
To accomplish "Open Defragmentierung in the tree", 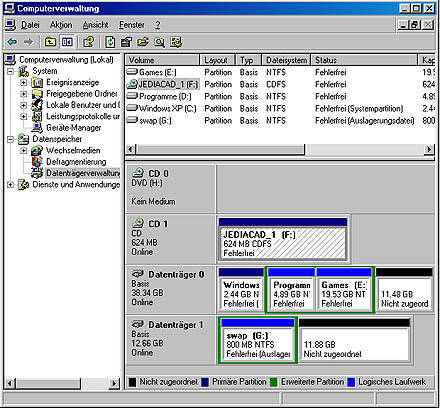I will [x=76, y=162].
